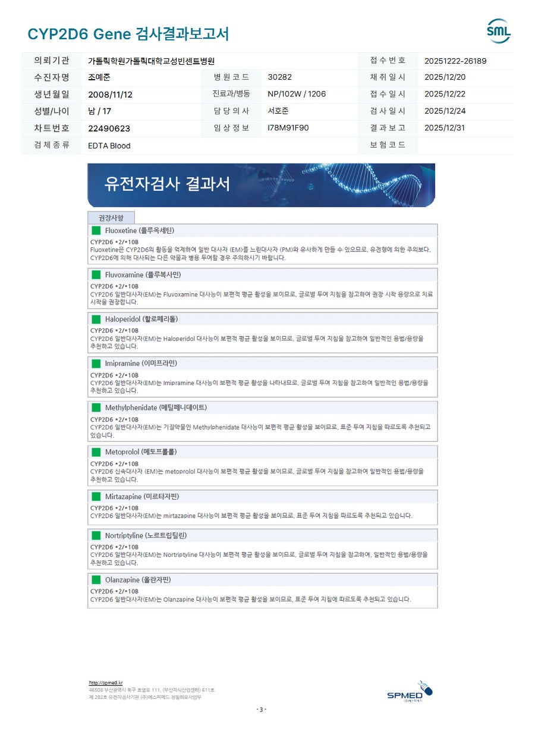This screenshot has width=535, height=756.
Task: Select the Metoprolol (메토프롤롤) heading
Action: click(x=141, y=452)
